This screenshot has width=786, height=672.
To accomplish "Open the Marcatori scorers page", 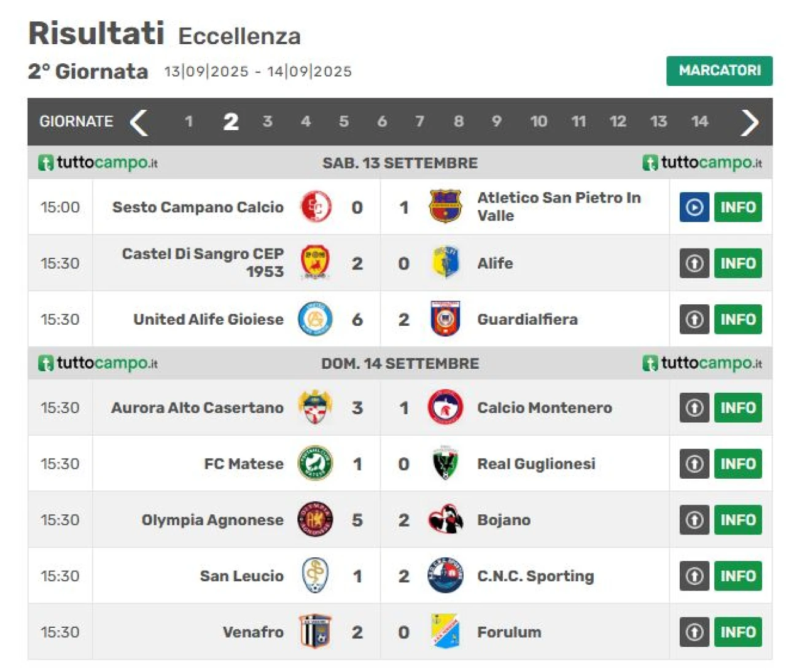I will (719, 71).
